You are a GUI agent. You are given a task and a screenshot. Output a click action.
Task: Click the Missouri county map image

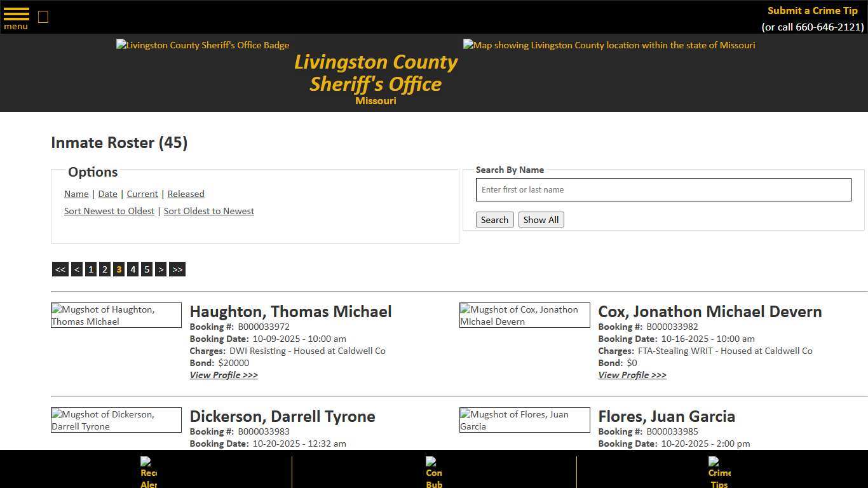[x=608, y=45]
